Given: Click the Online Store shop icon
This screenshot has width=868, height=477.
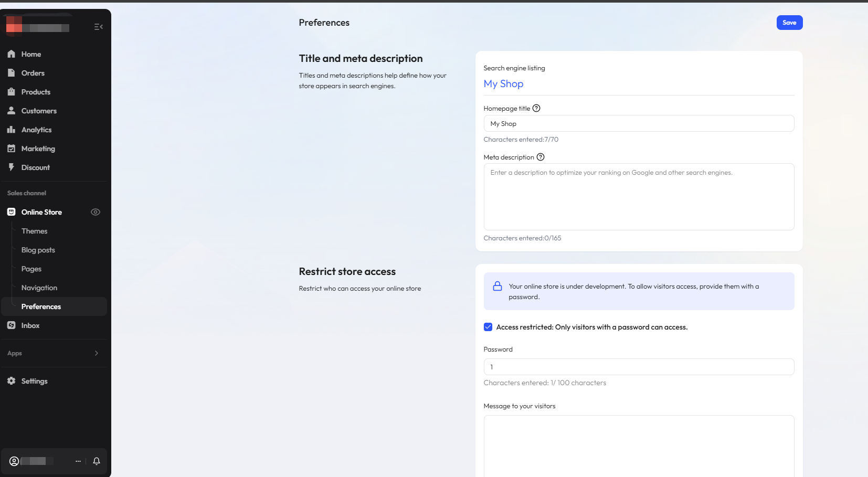Looking at the screenshot, I should tap(11, 212).
